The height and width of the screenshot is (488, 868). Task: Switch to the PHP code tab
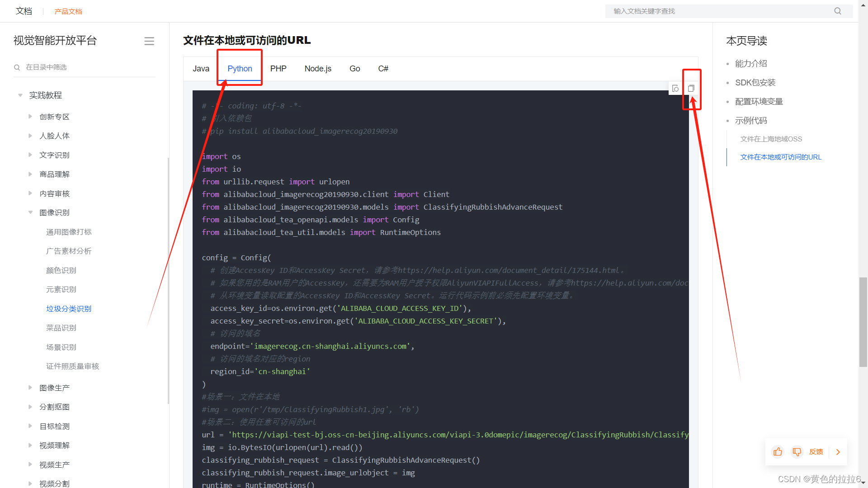(278, 69)
